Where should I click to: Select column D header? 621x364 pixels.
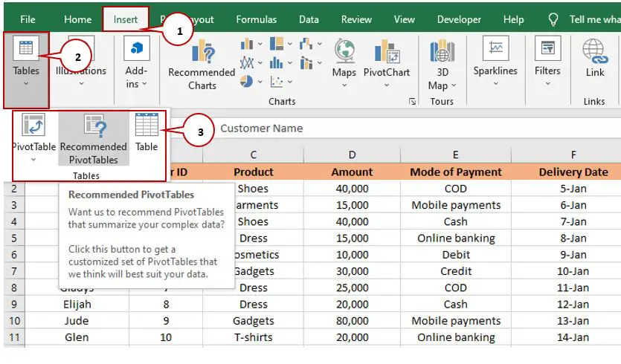click(x=352, y=155)
